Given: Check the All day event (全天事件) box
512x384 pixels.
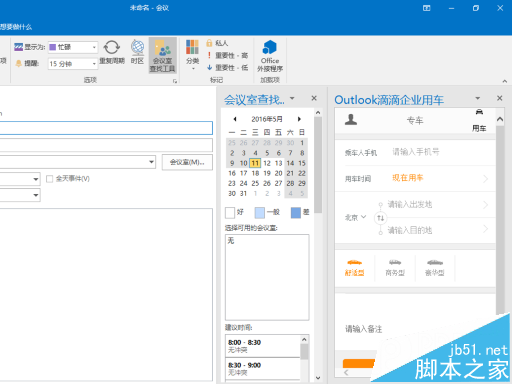Looking at the screenshot, I should click(49, 179).
